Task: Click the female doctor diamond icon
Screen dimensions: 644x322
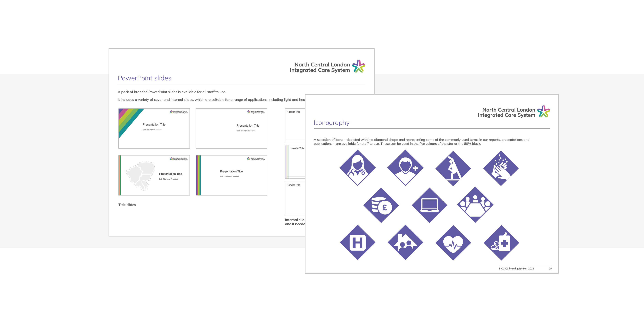Action: click(x=358, y=168)
